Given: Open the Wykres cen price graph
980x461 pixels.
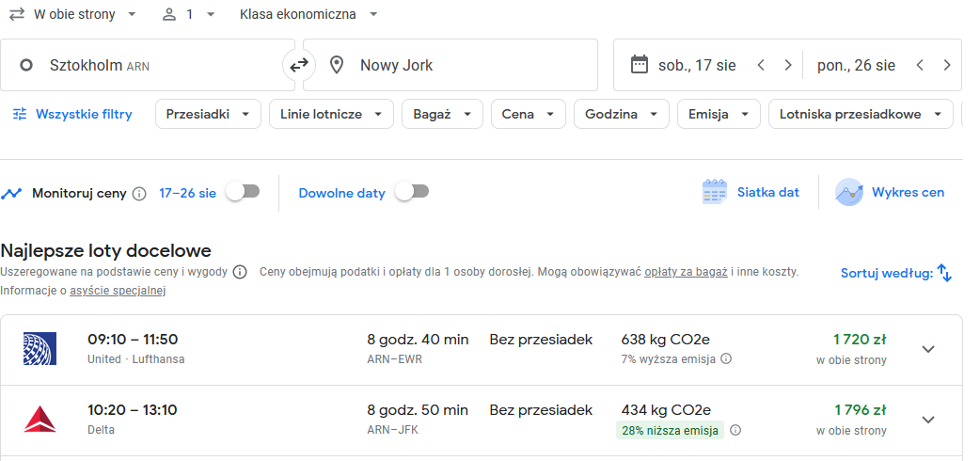Looking at the screenshot, I should 890,193.
